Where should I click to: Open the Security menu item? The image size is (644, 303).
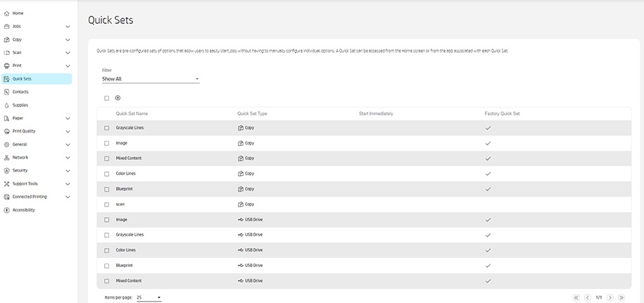pyautogui.click(x=20, y=171)
